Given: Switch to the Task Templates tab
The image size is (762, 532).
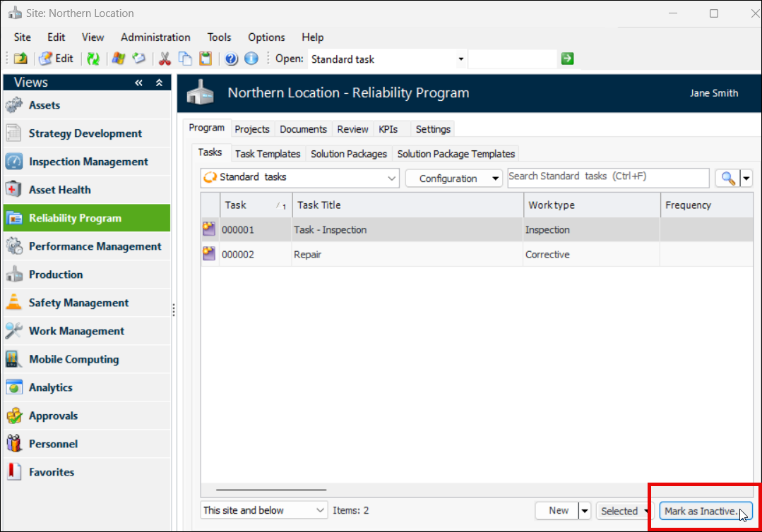Looking at the screenshot, I should click(x=268, y=154).
